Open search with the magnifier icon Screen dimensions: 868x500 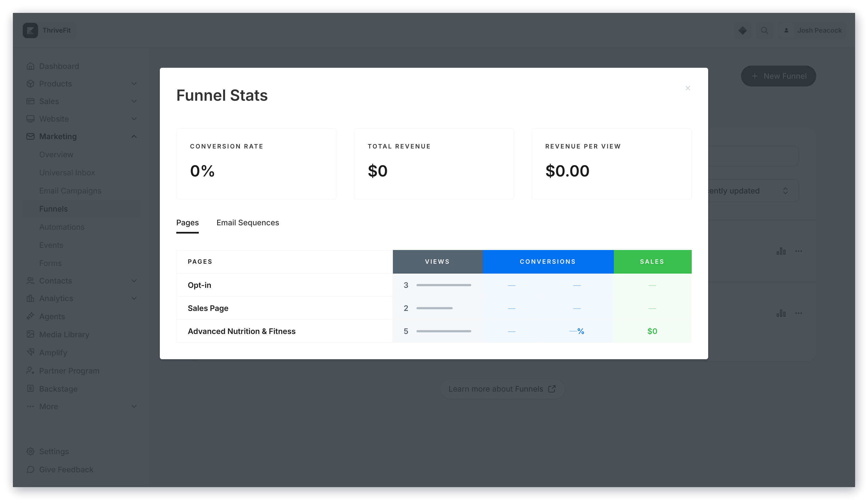[x=764, y=30]
